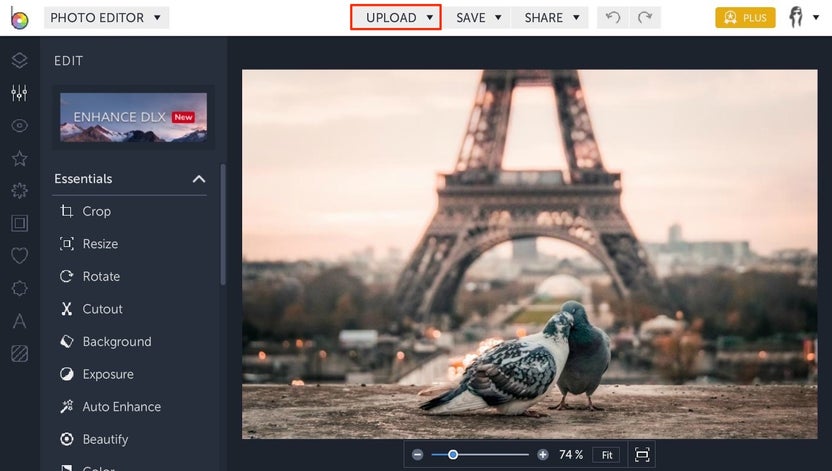Select Cutout from Essentials list
This screenshot has height=471, width=832.
click(x=102, y=309)
